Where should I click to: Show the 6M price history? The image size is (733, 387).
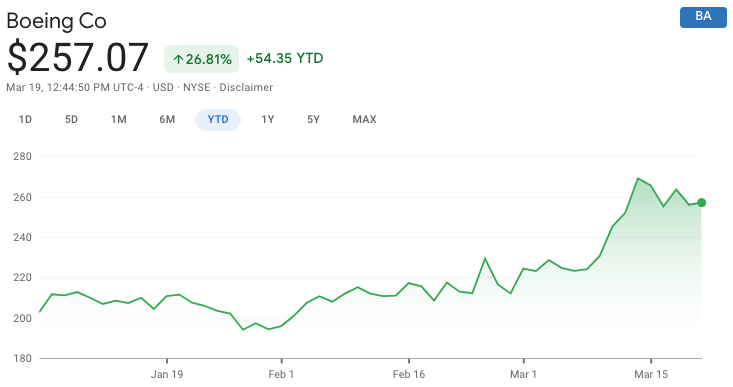(x=167, y=120)
